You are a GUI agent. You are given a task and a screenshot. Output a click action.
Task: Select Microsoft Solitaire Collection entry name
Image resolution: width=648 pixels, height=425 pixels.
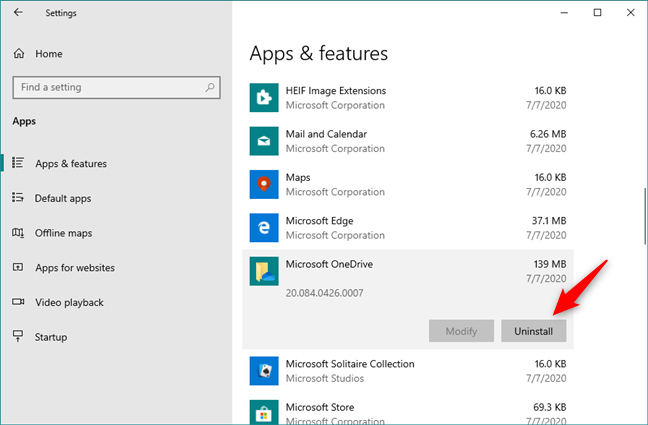[350, 364]
